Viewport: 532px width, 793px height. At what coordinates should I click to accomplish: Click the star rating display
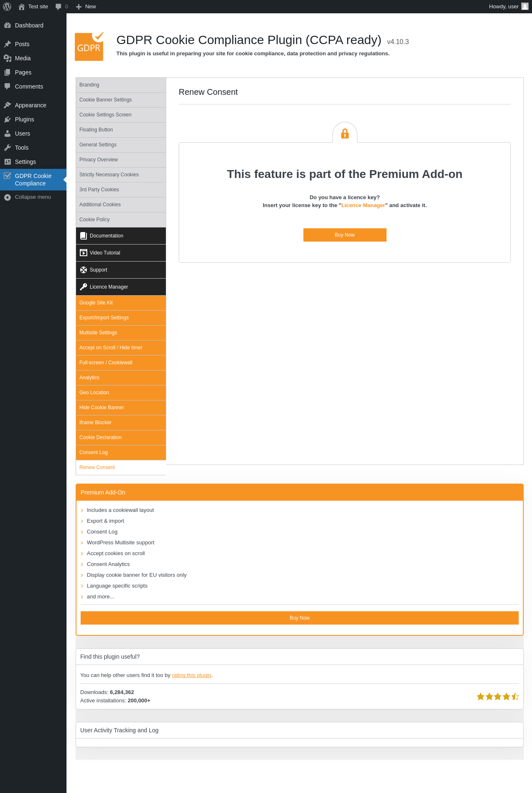[x=498, y=697]
